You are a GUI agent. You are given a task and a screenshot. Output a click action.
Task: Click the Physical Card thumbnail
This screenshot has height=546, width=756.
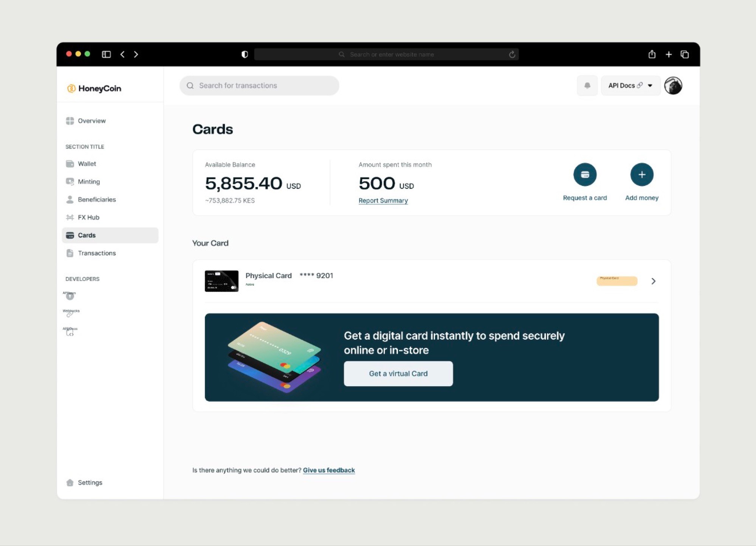click(x=222, y=281)
